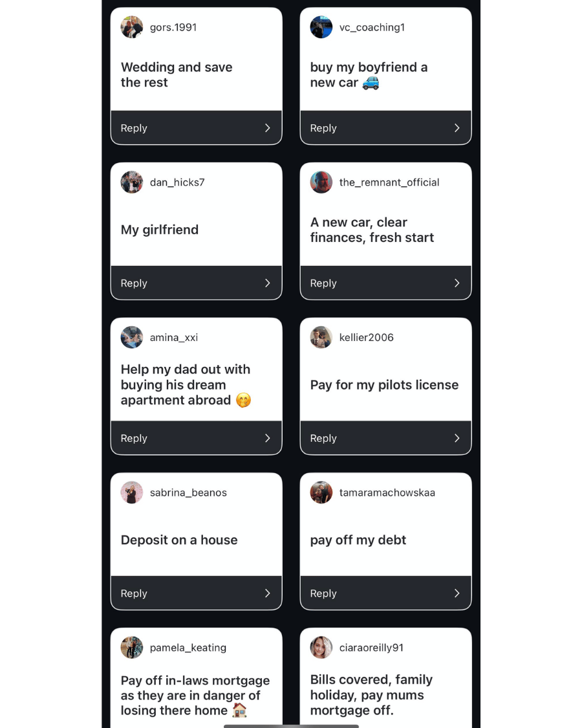The width and height of the screenshot is (582, 728).
Task: Open sabrina_beanos username link
Action: (188, 492)
